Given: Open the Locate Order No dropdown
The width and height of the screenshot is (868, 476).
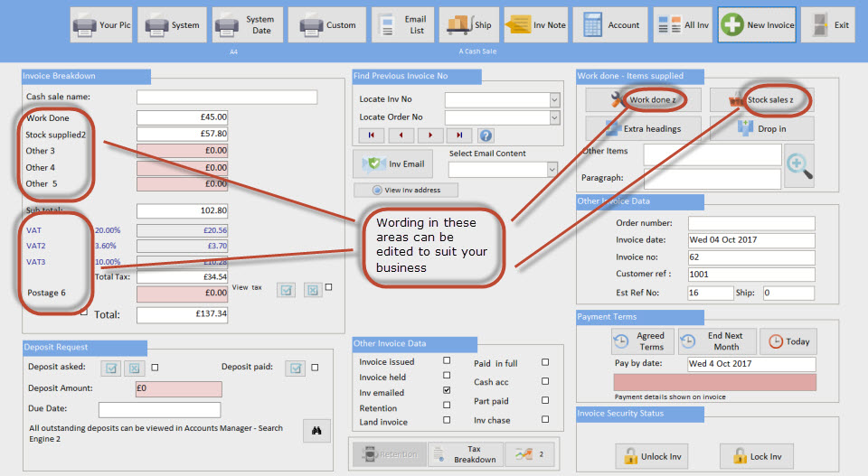Looking at the screenshot, I should click(553, 117).
